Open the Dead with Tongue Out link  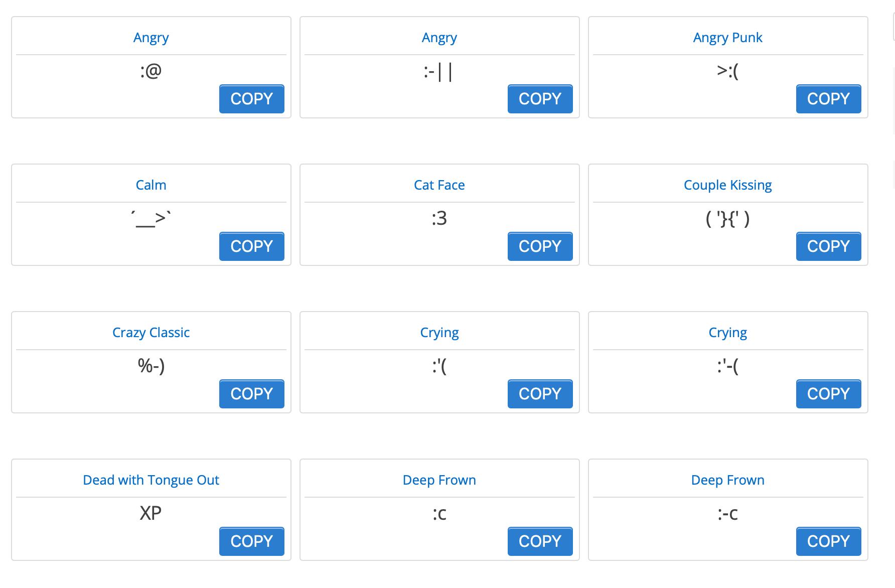coord(151,480)
